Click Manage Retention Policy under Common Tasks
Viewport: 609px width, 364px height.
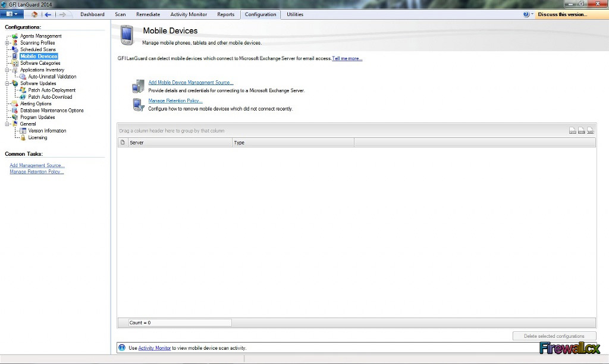coord(36,172)
